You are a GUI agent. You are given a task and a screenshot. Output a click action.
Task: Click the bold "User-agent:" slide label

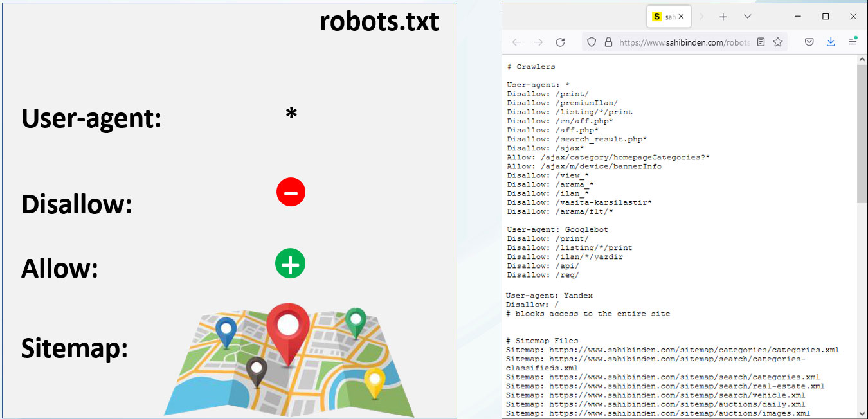(91, 118)
